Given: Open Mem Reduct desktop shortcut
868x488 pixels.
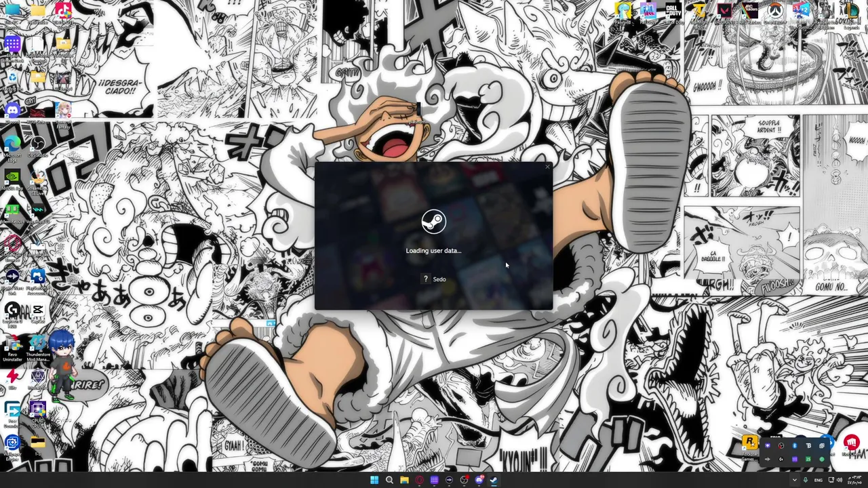Looking at the screenshot, I should coord(12,213).
